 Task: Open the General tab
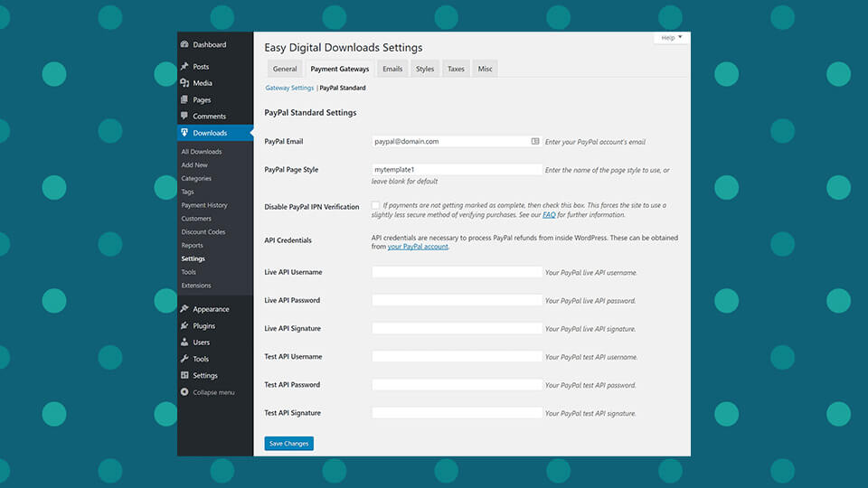pos(285,69)
